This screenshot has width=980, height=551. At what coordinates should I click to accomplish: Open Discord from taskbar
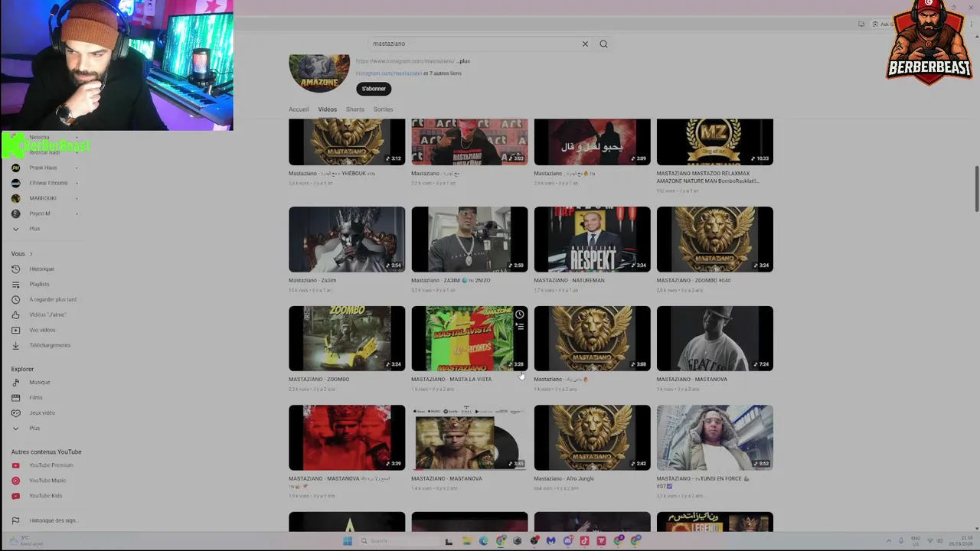(568, 541)
